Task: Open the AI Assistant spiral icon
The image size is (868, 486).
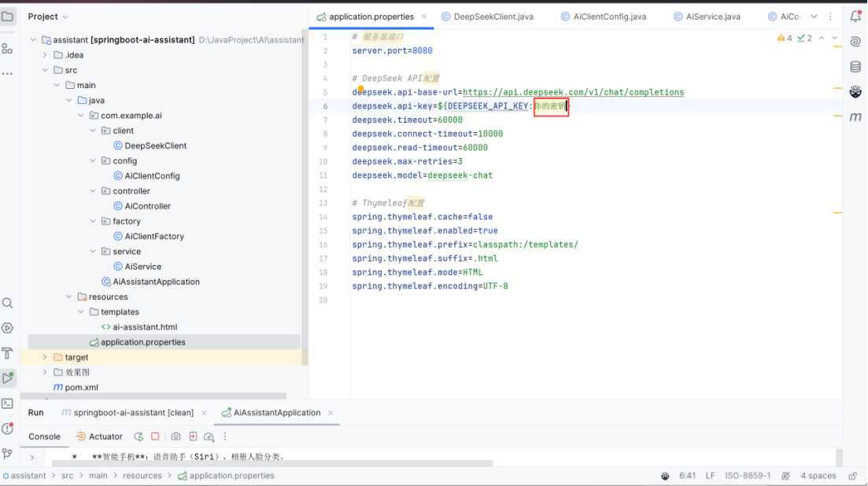Action: [855, 42]
